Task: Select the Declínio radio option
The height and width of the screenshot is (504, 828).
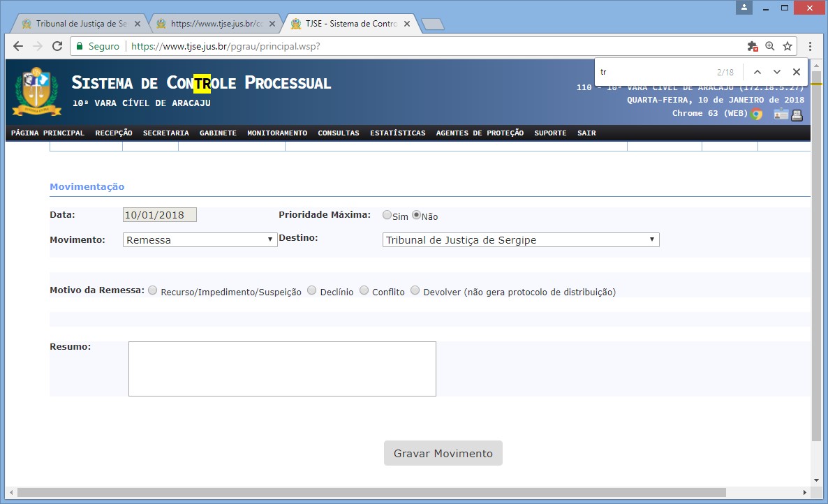Action: pyautogui.click(x=312, y=290)
